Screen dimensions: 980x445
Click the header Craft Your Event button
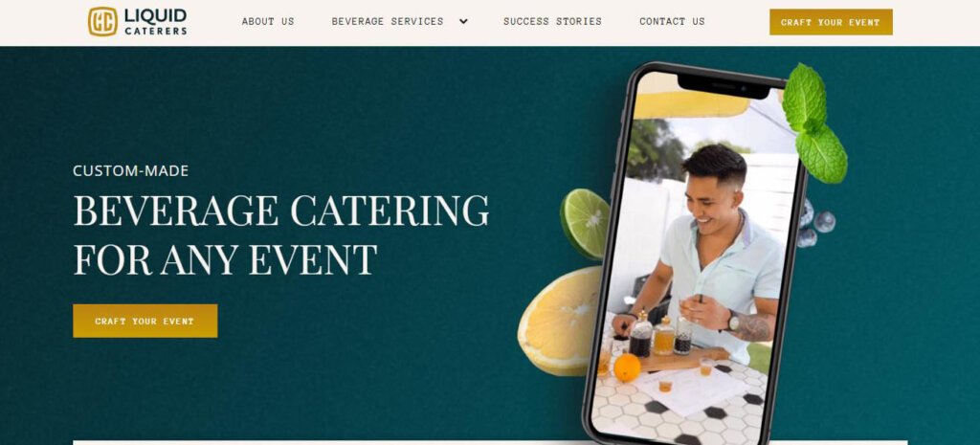pos(831,22)
